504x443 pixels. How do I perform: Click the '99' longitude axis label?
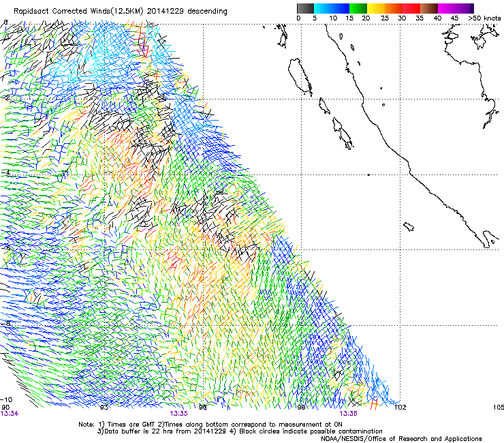tap(301, 408)
